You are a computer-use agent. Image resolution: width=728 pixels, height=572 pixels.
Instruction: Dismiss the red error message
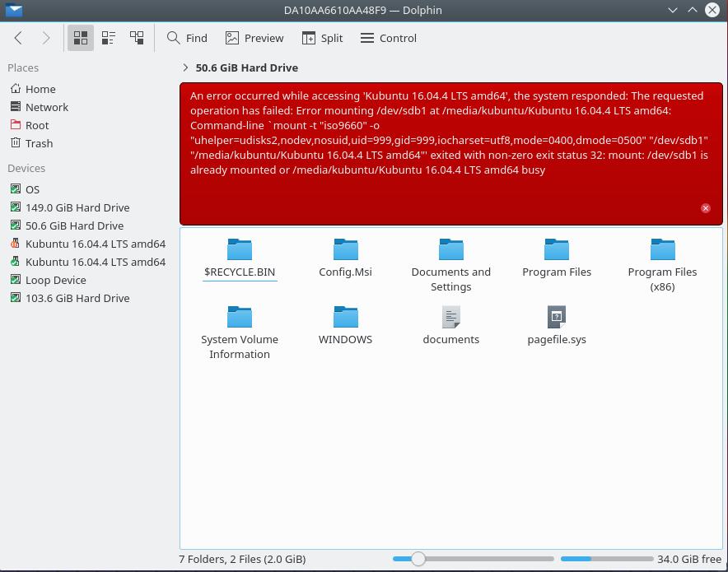705,208
